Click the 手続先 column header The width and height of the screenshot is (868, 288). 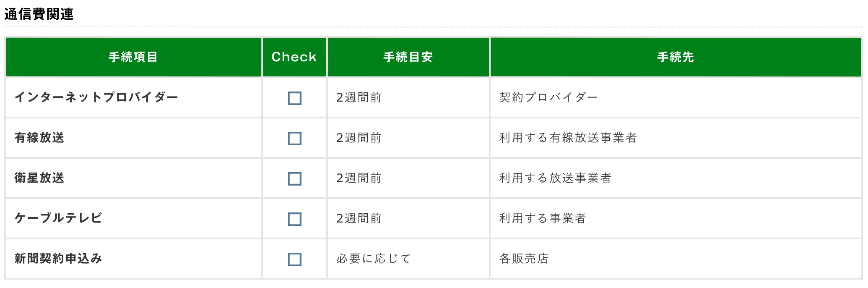pos(676,57)
